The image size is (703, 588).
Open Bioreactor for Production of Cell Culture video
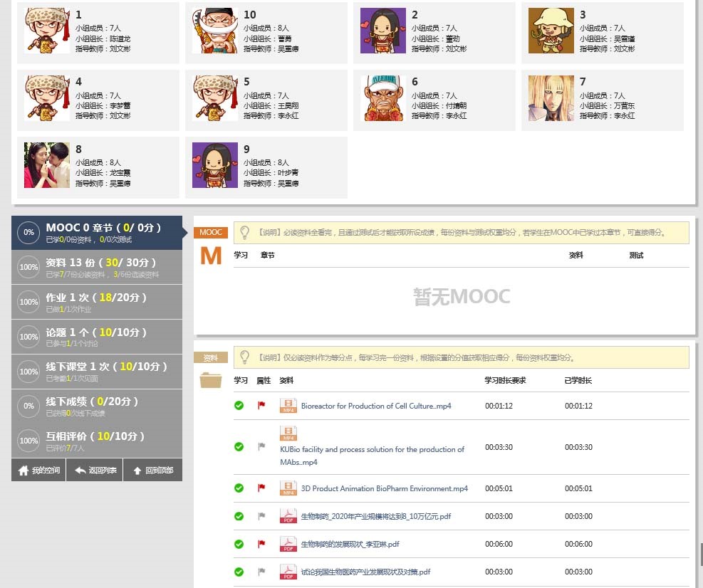(375, 406)
